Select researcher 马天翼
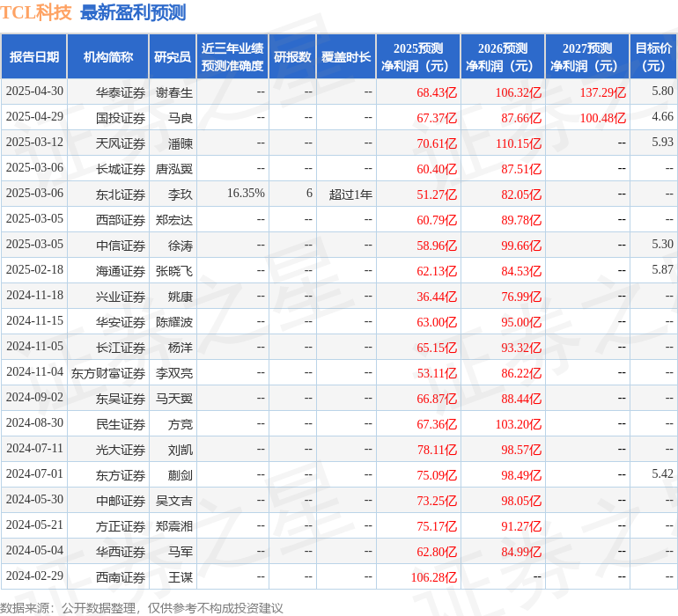The width and height of the screenshot is (678, 616). pos(173,399)
